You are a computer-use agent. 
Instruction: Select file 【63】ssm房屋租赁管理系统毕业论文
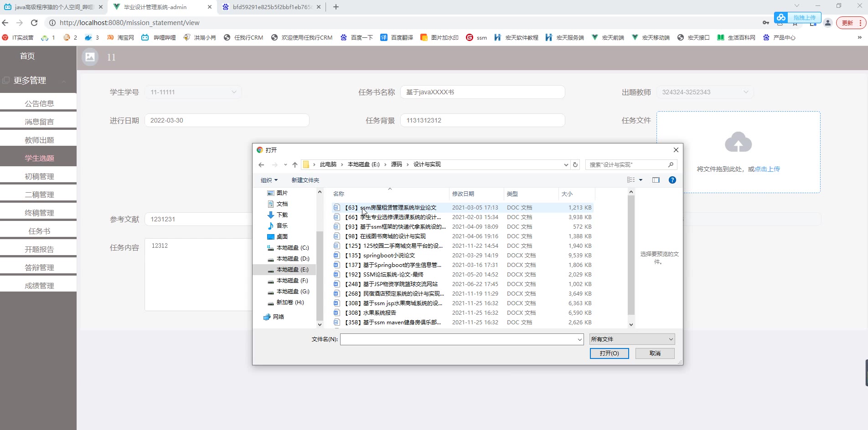(462, 208)
